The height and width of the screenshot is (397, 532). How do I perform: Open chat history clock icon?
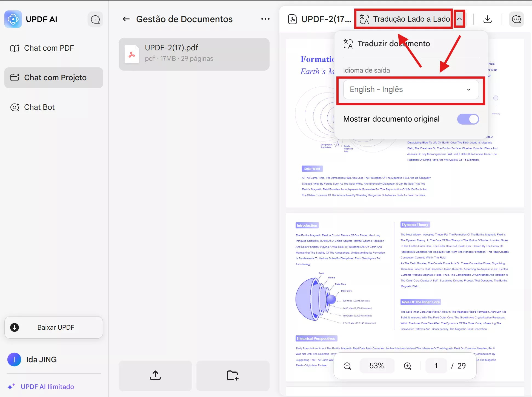tap(95, 19)
